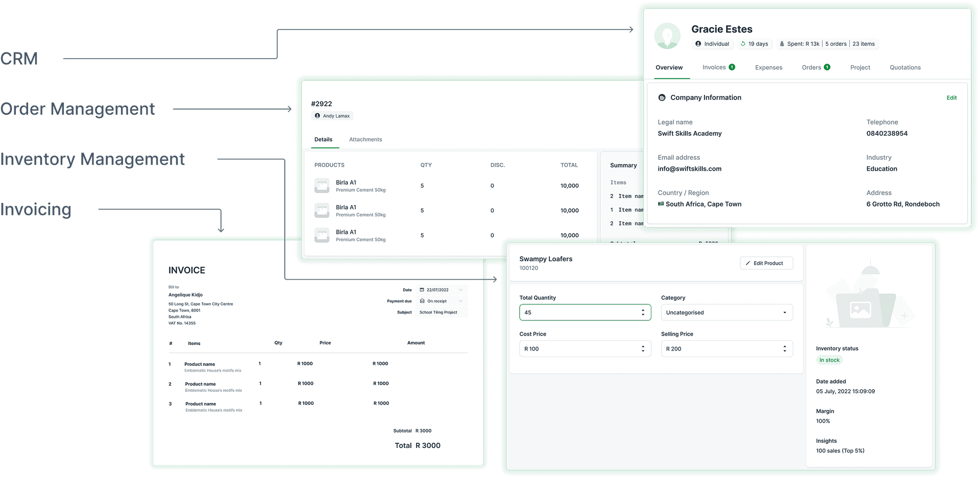Click the person icon in the Individual badge
980x478 pixels.
pyautogui.click(x=698, y=44)
